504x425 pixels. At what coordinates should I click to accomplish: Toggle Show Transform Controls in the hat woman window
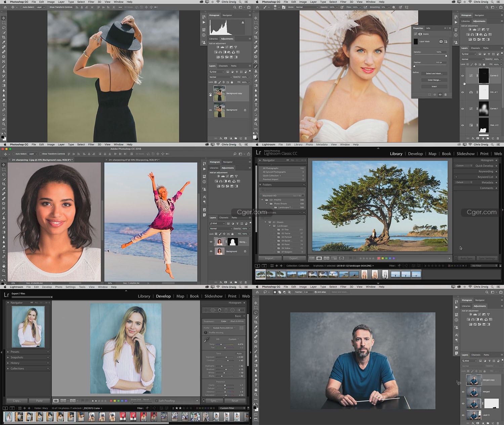tap(48, 7)
